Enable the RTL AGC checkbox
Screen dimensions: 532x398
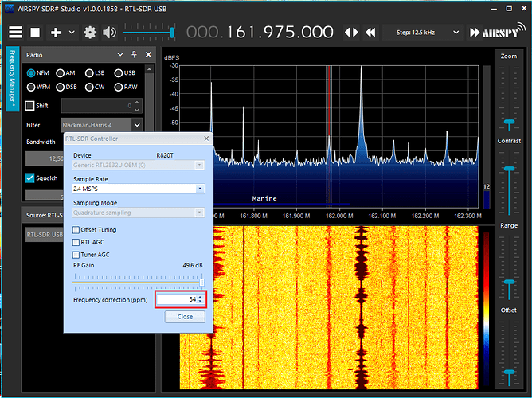coord(76,241)
